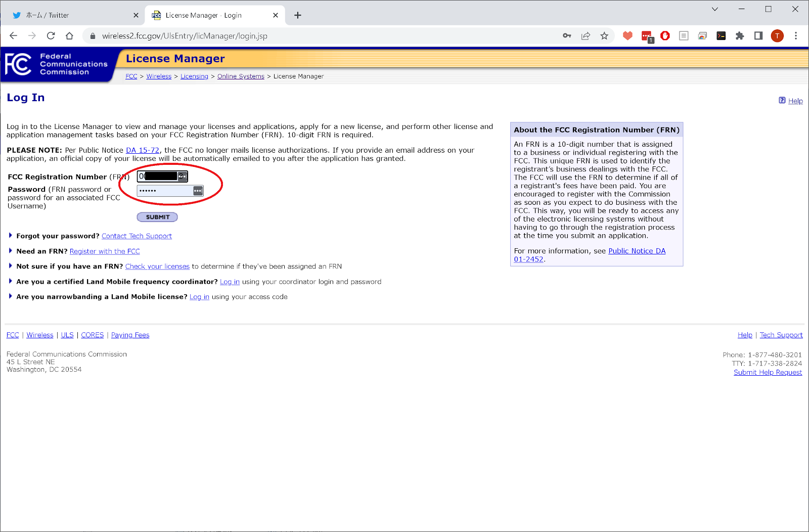Viewport: 809px width, 532px height.
Task: Click password manager icon in FRN field
Action: point(183,176)
